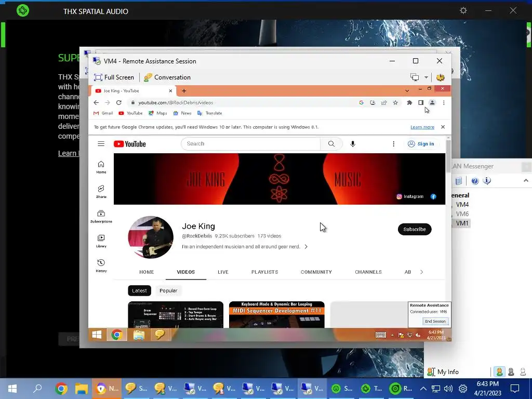Open the remote Windows Start button
The height and width of the screenshot is (399, 532).
click(97, 335)
